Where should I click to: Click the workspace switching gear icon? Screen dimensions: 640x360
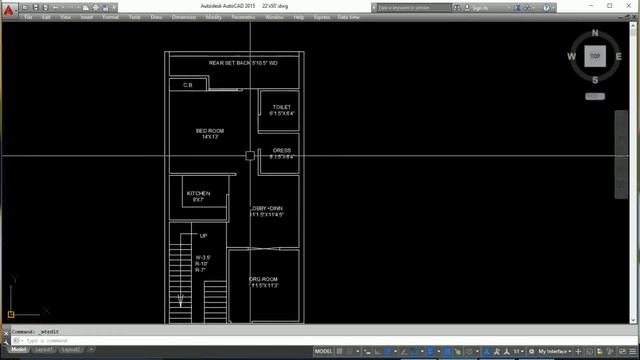pyautogui.click(x=531, y=351)
